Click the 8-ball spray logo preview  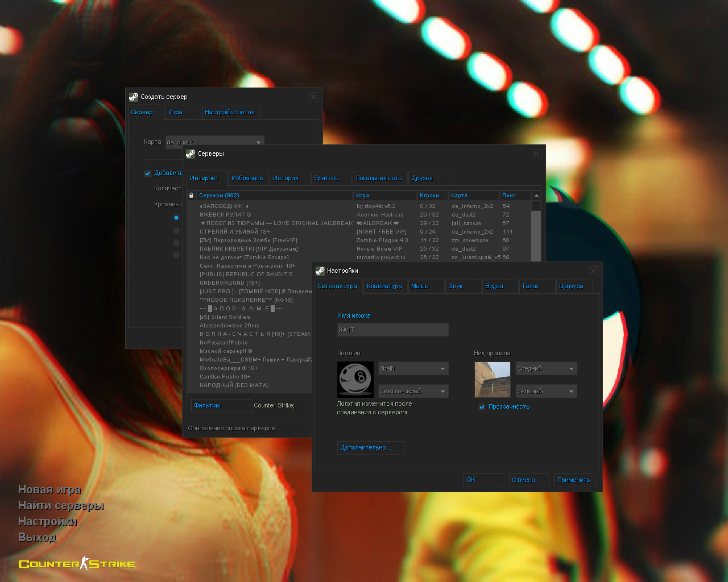coord(355,380)
